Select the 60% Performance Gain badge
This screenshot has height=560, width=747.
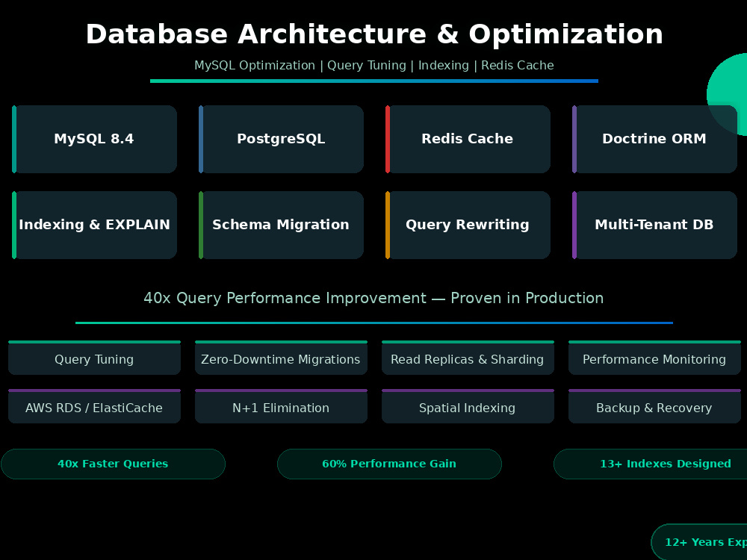(x=389, y=464)
